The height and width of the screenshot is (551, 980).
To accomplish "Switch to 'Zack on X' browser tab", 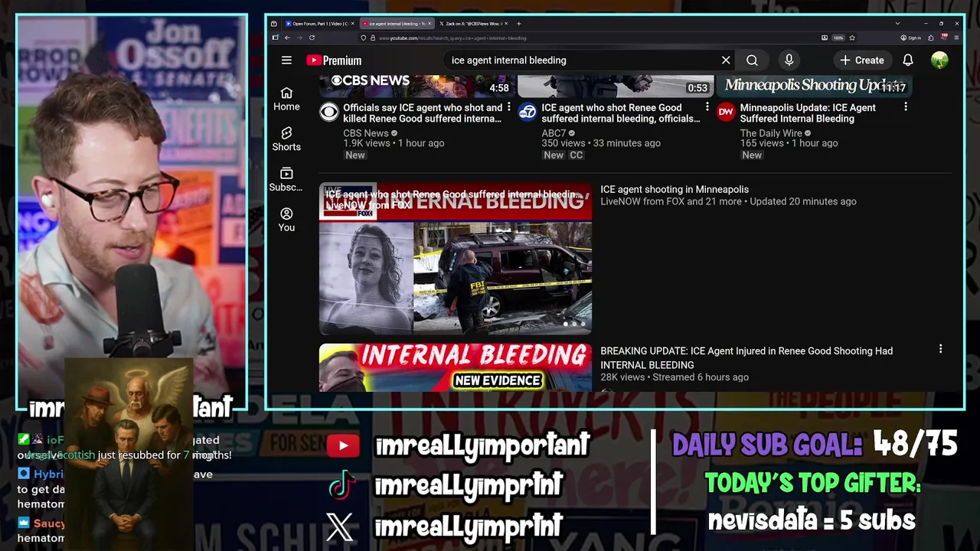I will (x=473, y=24).
